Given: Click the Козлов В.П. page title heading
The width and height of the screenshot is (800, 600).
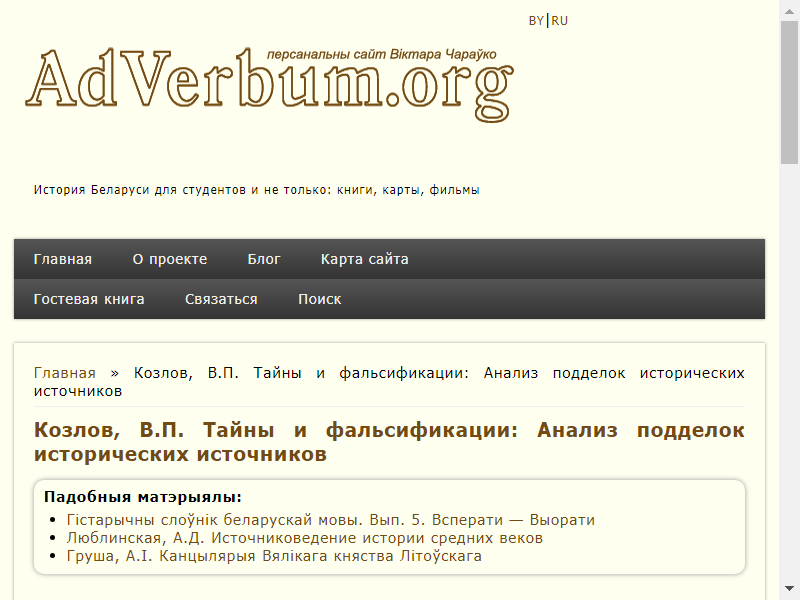Looking at the screenshot, I should [389, 442].
